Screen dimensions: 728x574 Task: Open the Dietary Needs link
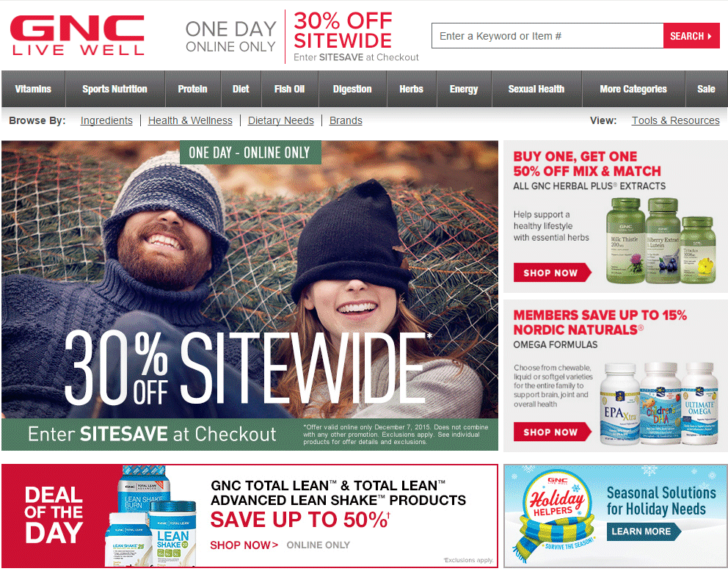point(281,120)
